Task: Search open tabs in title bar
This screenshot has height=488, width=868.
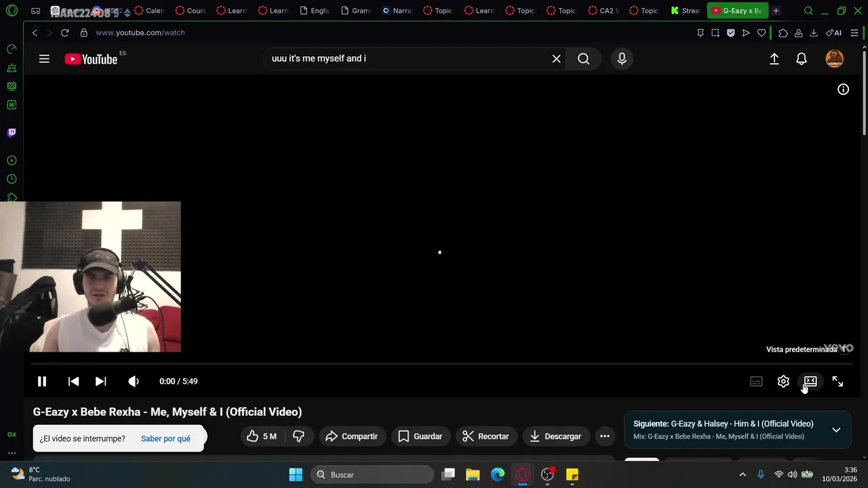Action: coord(808,11)
